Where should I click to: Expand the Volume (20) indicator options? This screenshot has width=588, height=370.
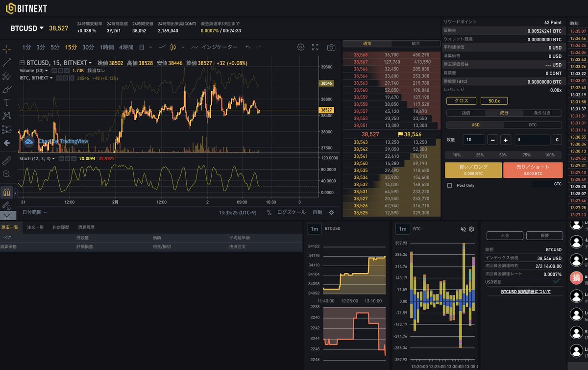pyautogui.click(x=47, y=71)
